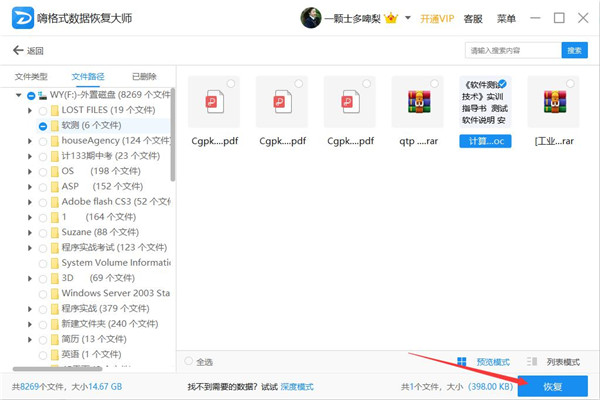600x400 pixels.
Task: Switch to 预览模式 grid view icon
Action: click(463, 361)
